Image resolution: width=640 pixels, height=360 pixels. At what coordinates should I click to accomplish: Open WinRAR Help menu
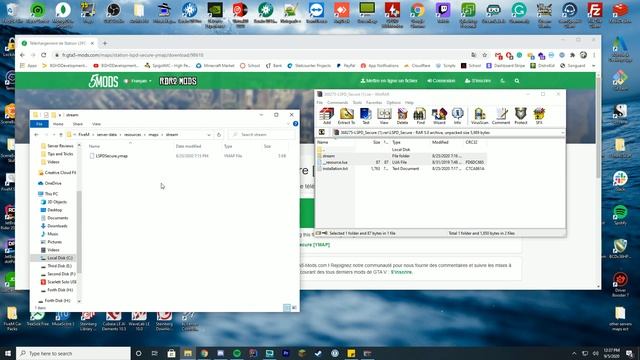[x=409, y=102]
